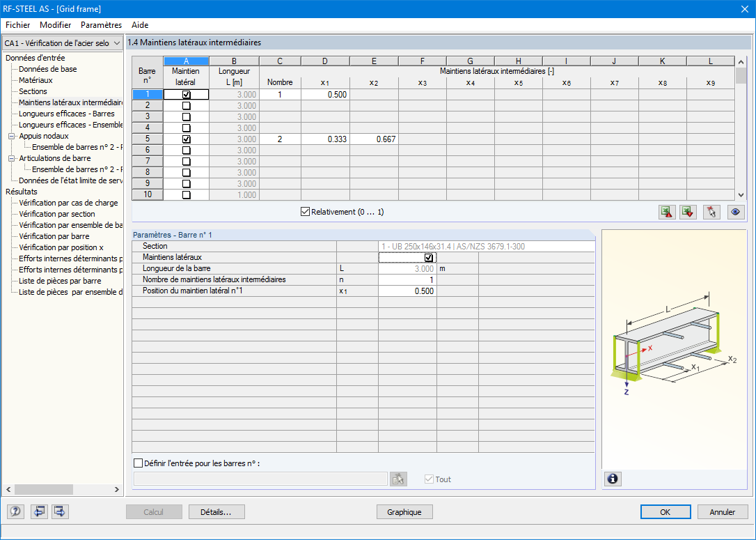Image resolution: width=756 pixels, height=540 pixels.
Task: Open Vérification par barre results
Action: (54, 236)
